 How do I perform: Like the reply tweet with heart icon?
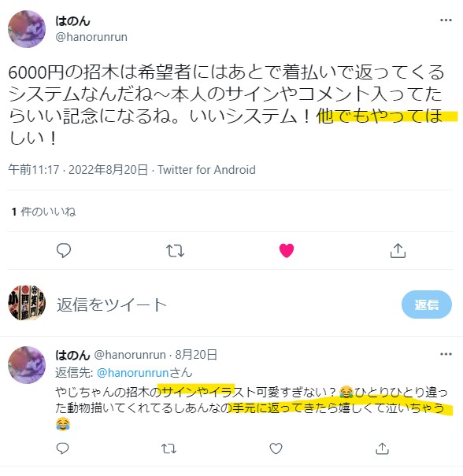click(276, 448)
